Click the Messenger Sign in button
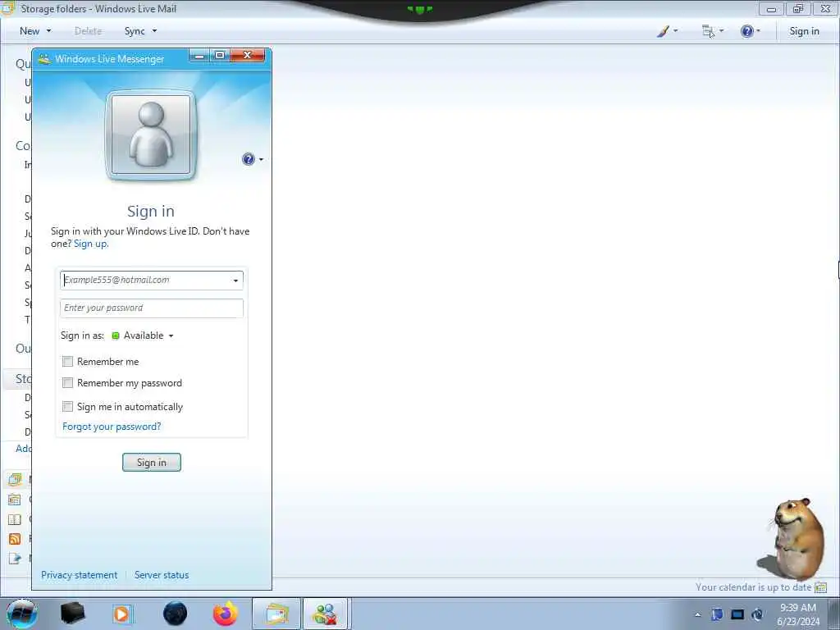Viewport: 840px width, 630px height. [x=152, y=463]
